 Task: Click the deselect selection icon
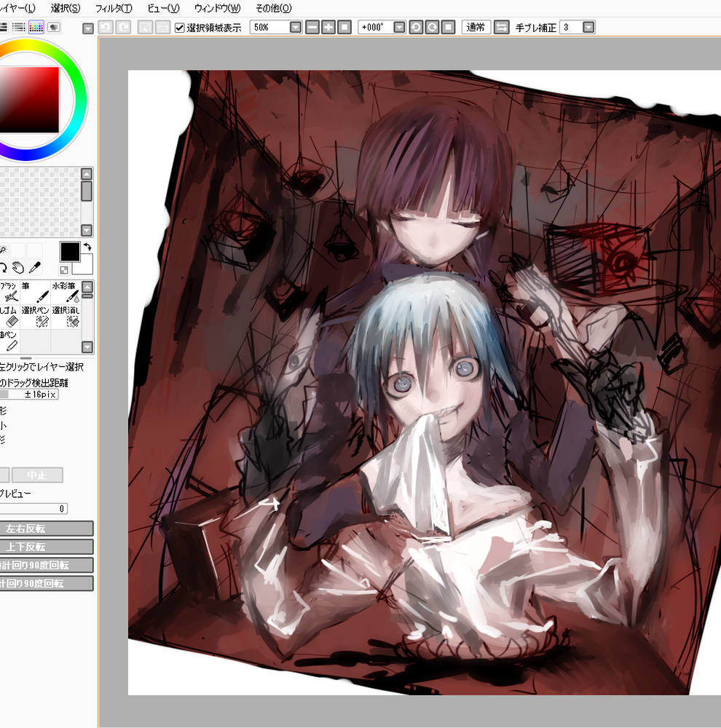click(x=146, y=28)
